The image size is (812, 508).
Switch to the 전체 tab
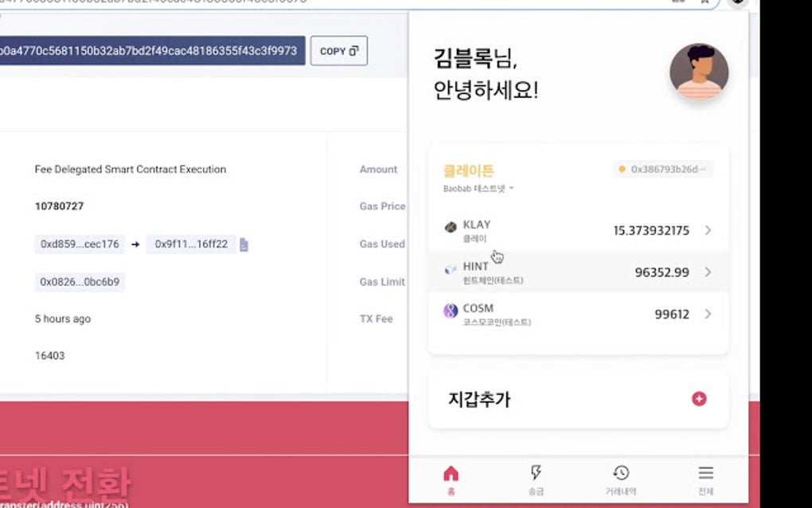click(x=705, y=472)
